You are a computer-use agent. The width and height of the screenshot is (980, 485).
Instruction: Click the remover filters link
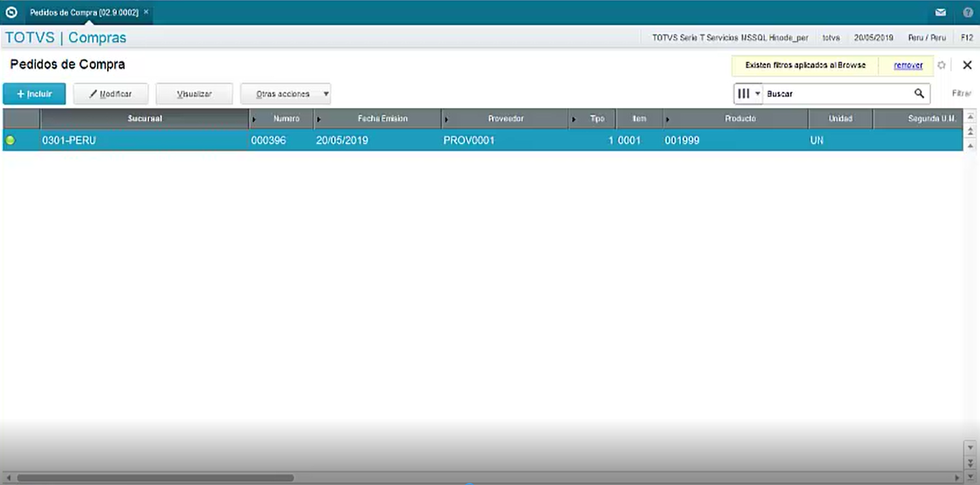(x=908, y=66)
